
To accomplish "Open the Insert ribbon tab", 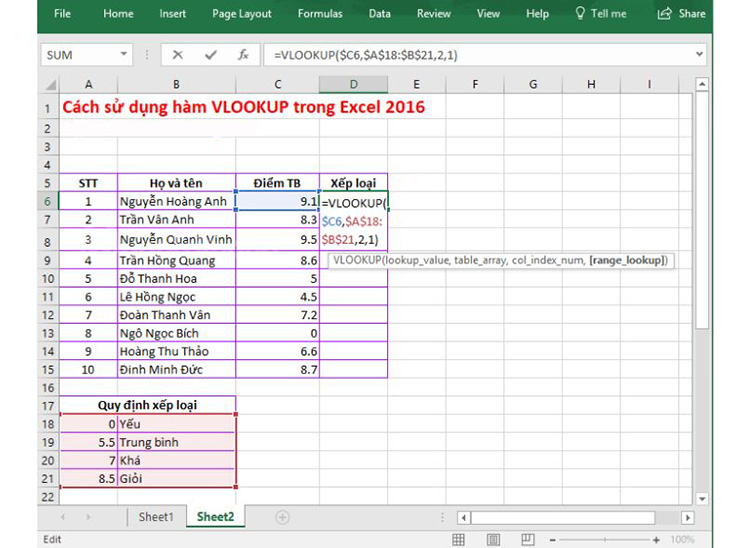I will pyautogui.click(x=173, y=13).
